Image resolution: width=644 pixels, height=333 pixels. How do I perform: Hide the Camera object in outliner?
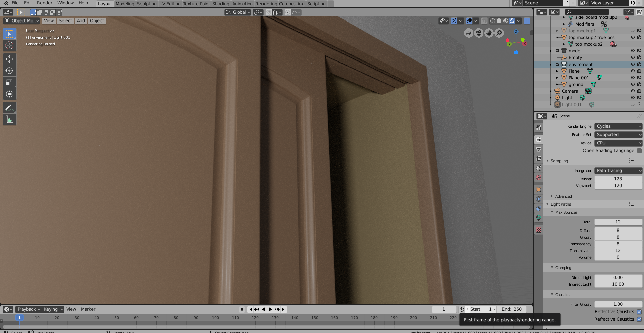click(632, 91)
